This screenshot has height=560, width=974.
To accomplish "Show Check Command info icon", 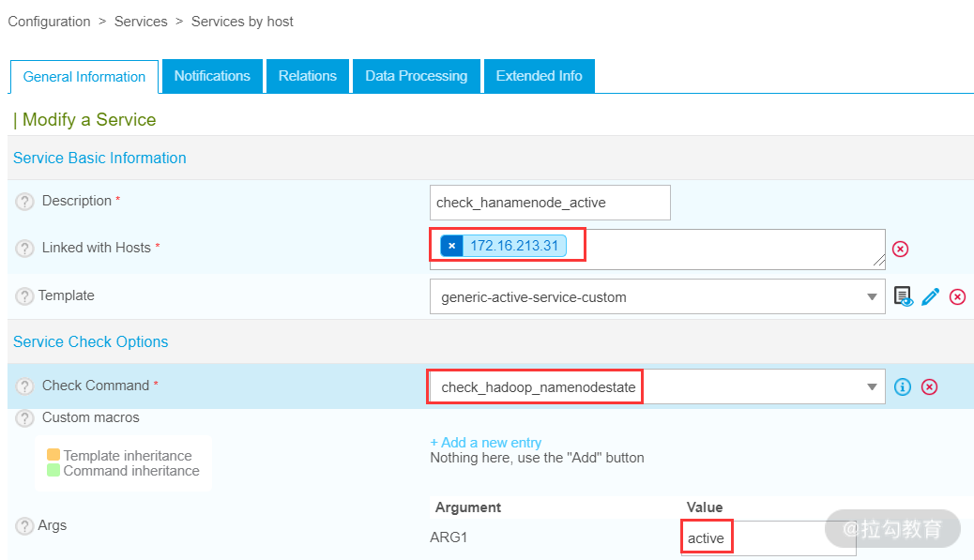I will coord(903,386).
